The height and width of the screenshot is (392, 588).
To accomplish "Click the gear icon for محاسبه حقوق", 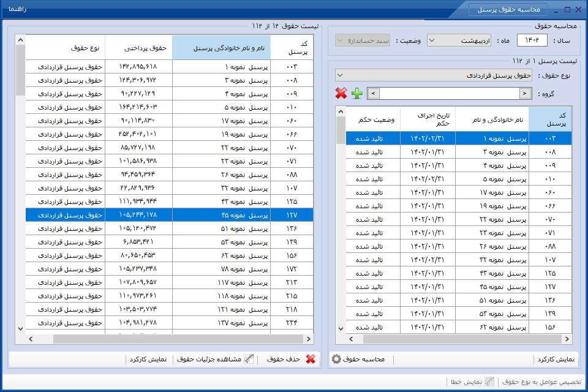I will (x=336, y=359).
